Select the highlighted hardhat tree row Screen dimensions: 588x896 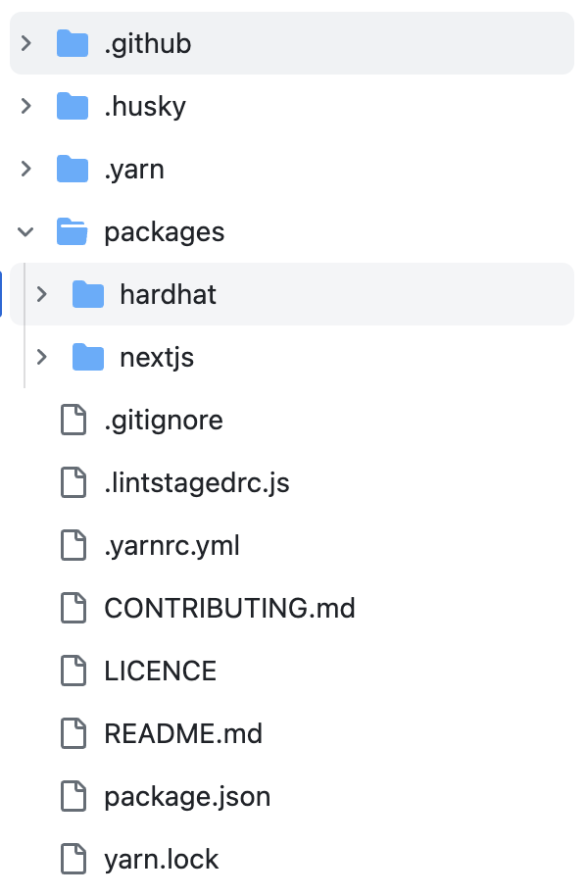[168, 294]
